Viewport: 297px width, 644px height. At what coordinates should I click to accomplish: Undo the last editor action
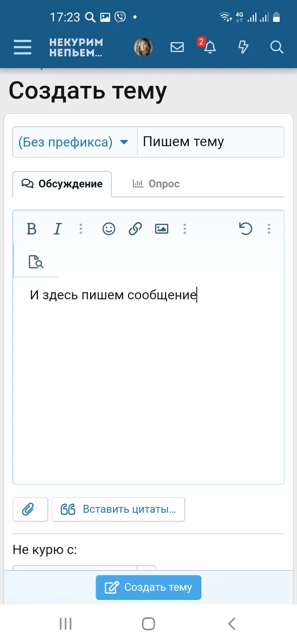[246, 229]
